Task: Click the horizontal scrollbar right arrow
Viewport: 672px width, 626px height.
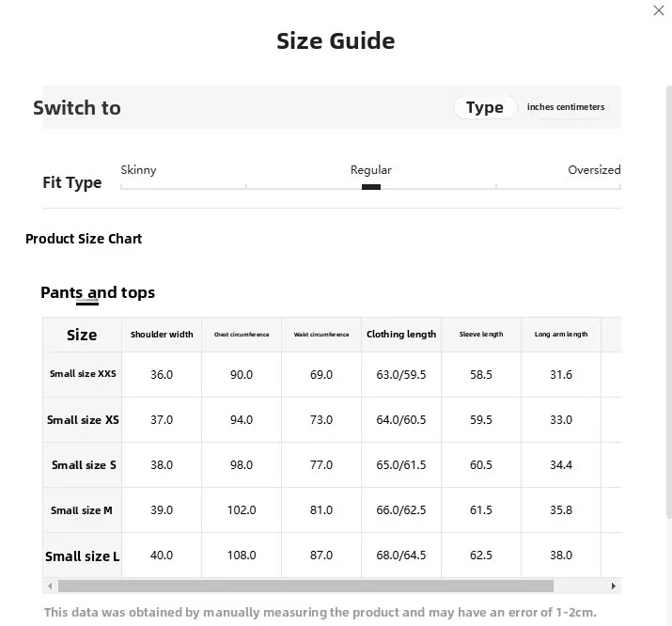Action: (614, 586)
